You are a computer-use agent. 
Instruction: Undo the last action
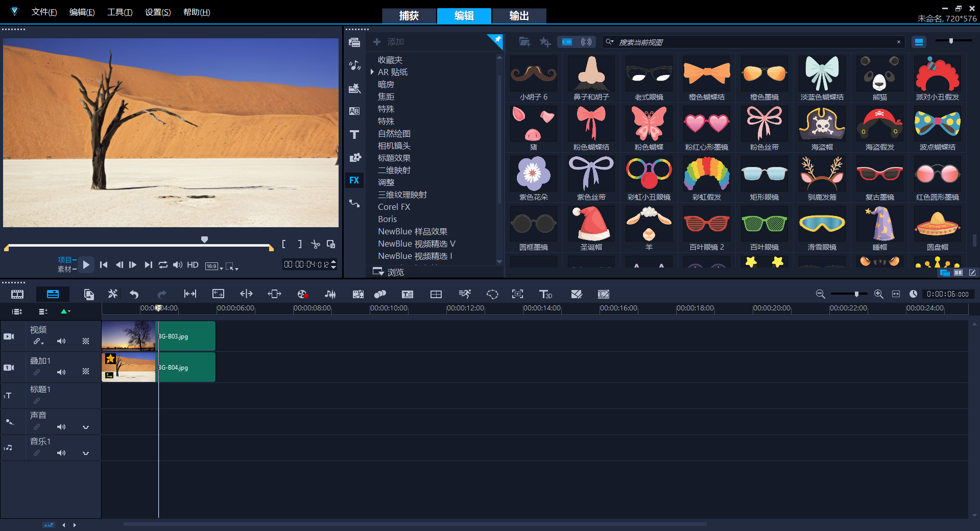pyautogui.click(x=134, y=294)
